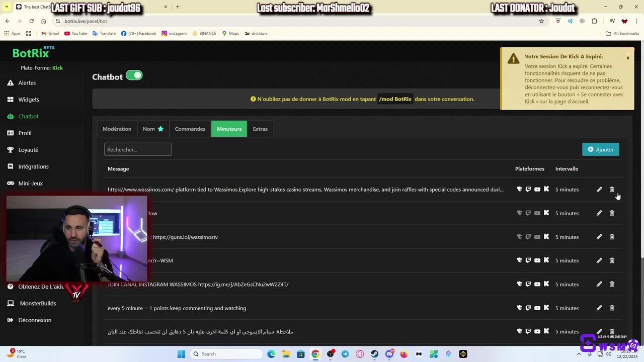Bookmark this page with star icon

point(541,21)
